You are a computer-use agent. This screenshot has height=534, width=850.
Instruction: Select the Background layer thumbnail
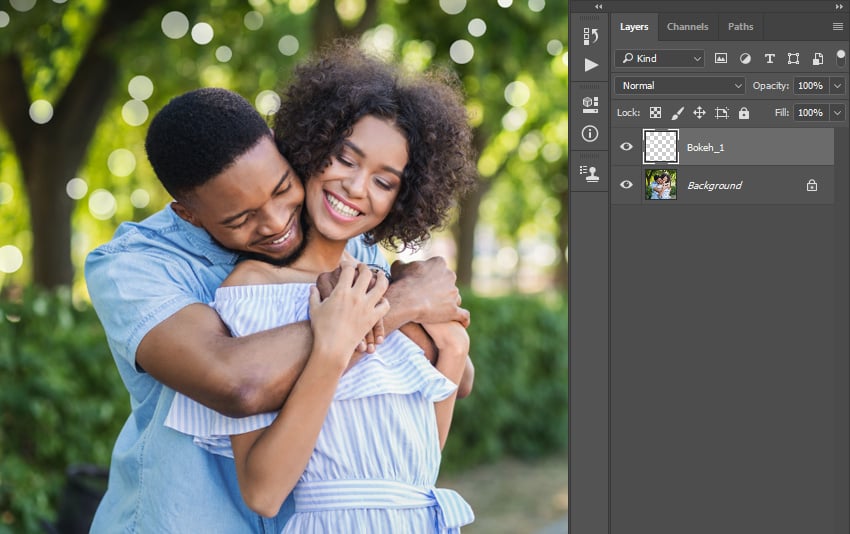(x=660, y=185)
